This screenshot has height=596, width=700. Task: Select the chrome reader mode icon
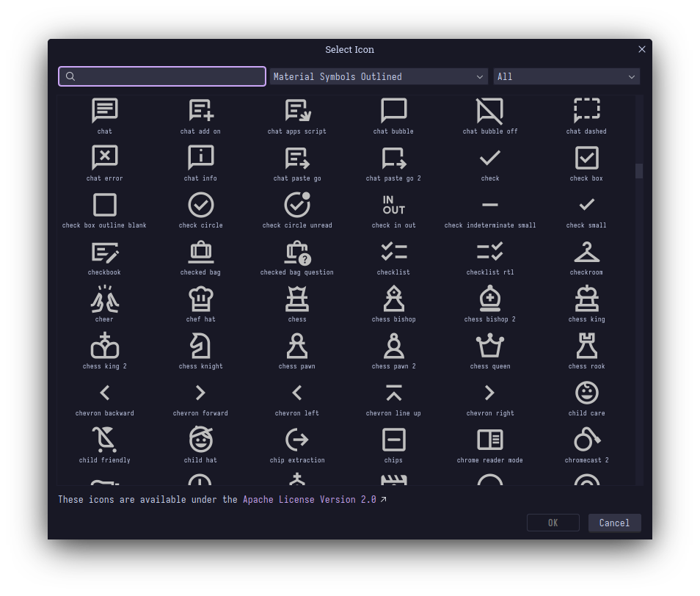(x=489, y=440)
